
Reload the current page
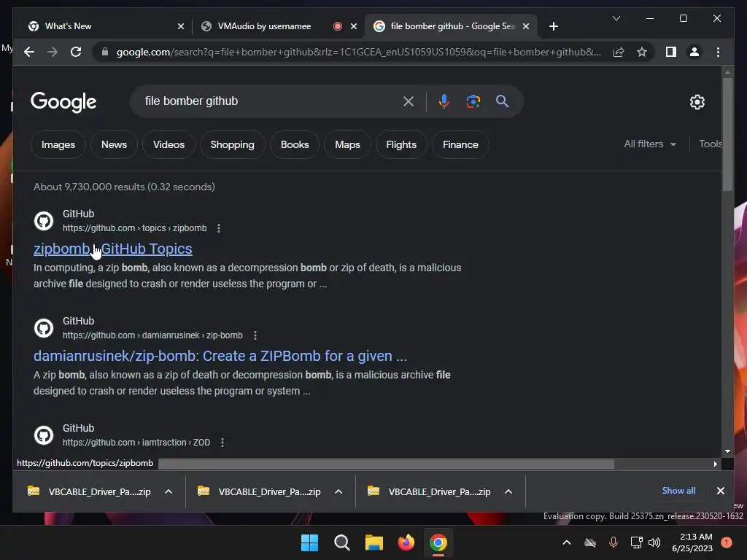76,52
